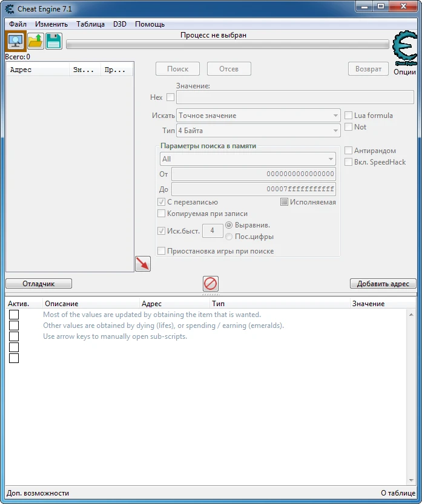Image resolution: width=422 pixels, height=504 pixels.
Task: Open the All memory region dropdown
Action: 248,159
